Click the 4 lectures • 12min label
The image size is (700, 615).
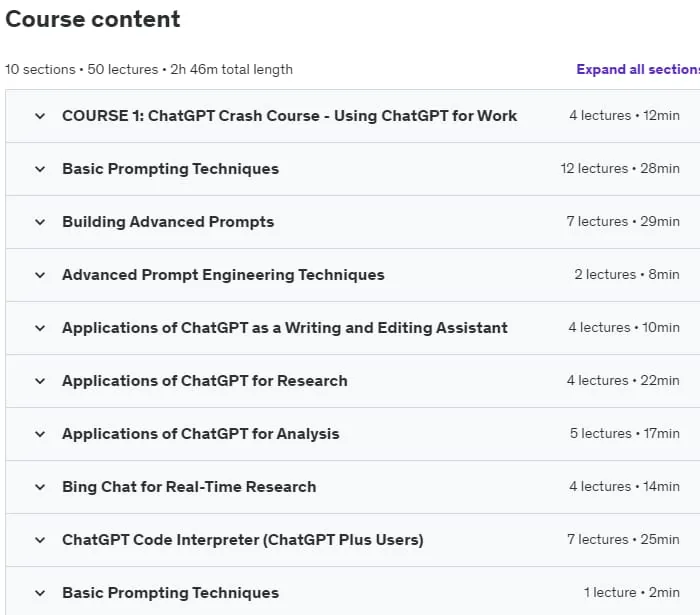coord(624,115)
